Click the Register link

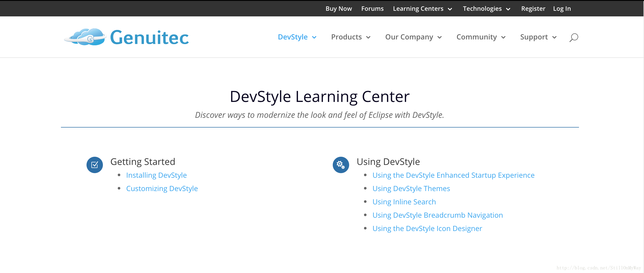click(x=533, y=9)
